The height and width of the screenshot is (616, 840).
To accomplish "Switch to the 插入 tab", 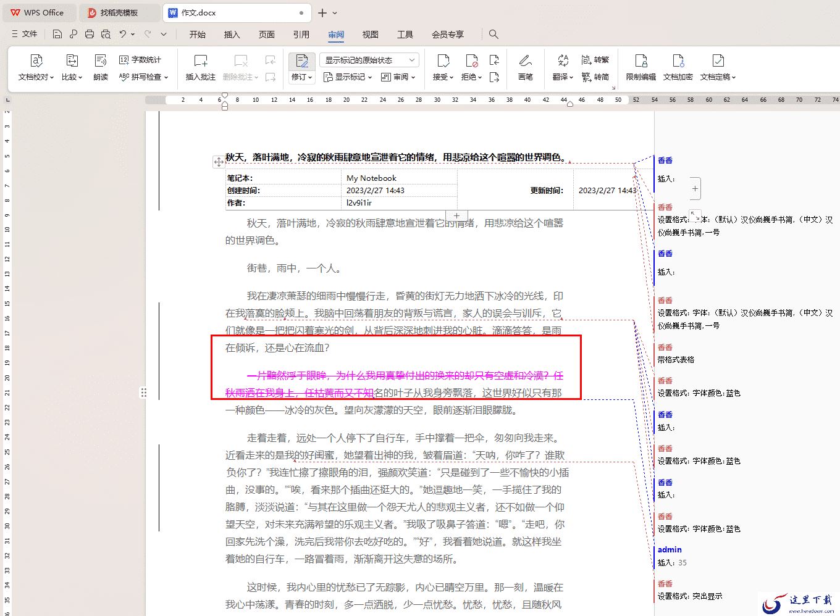I will (x=232, y=35).
